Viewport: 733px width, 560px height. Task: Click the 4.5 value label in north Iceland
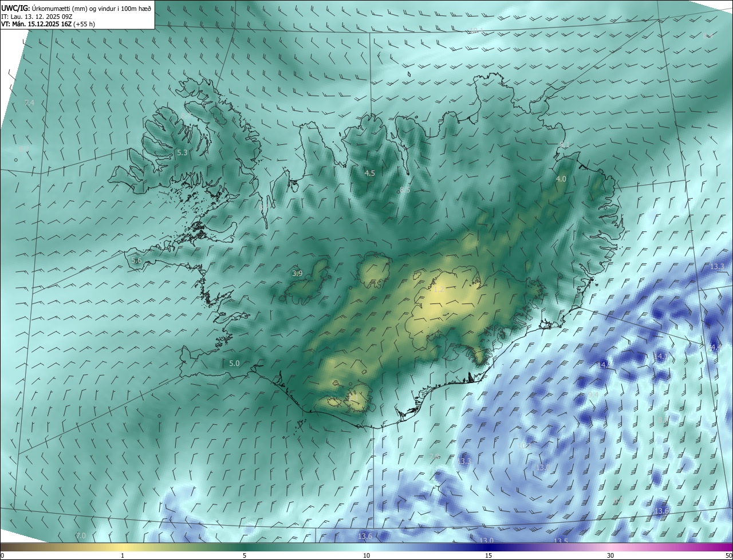pyautogui.click(x=370, y=173)
